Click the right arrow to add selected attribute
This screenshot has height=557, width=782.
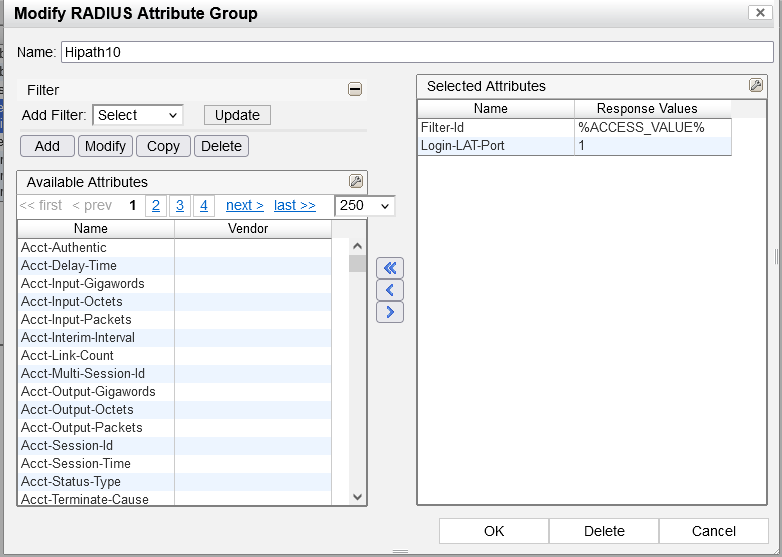click(389, 312)
